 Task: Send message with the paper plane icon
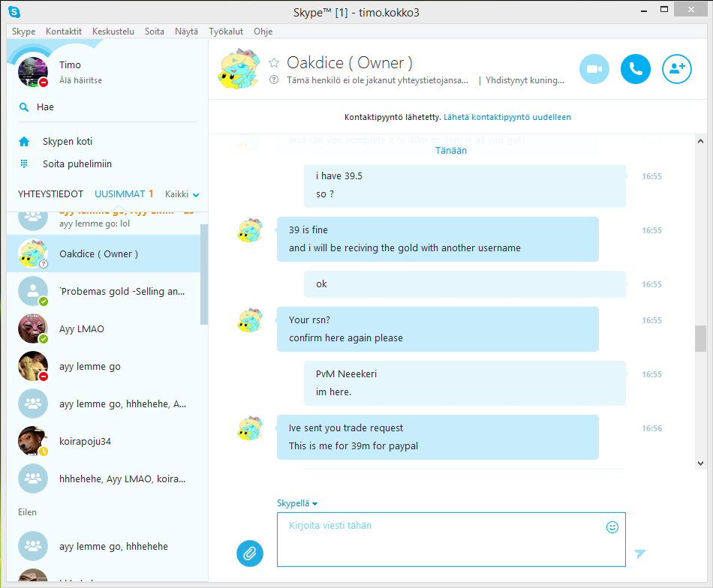pyautogui.click(x=639, y=553)
